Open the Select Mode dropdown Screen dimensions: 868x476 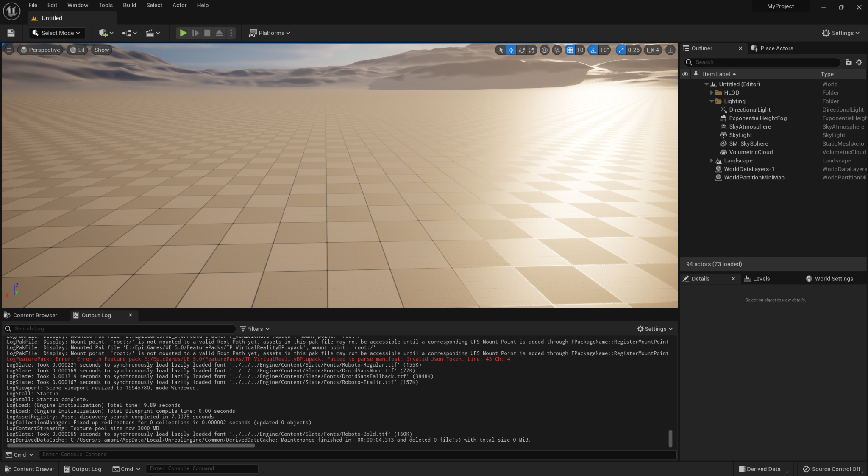point(57,33)
